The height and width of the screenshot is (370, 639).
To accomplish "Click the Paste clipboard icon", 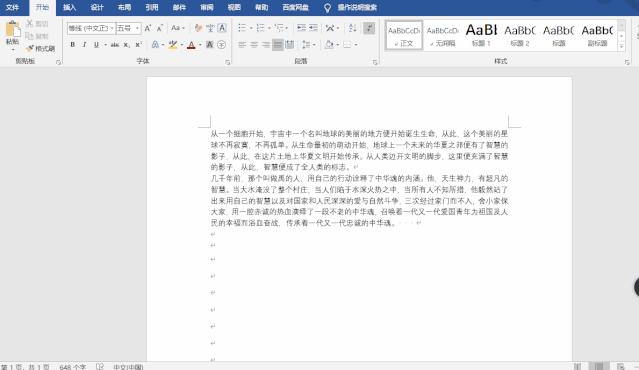I will click(13, 29).
